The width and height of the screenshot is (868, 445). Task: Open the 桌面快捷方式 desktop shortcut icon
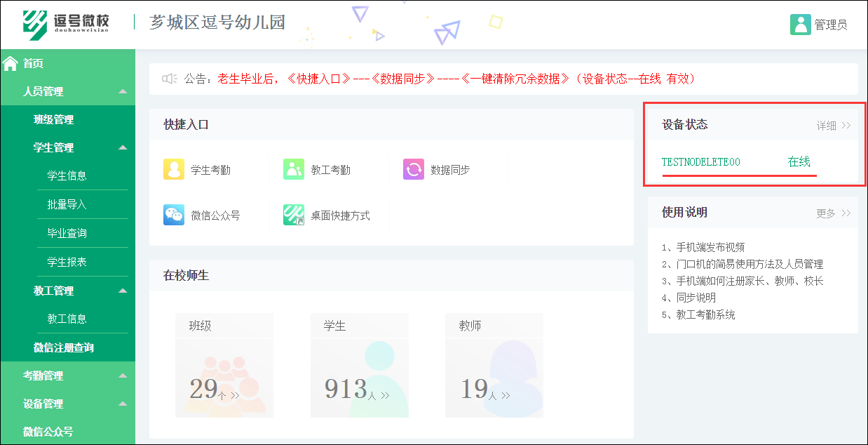pos(294,215)
